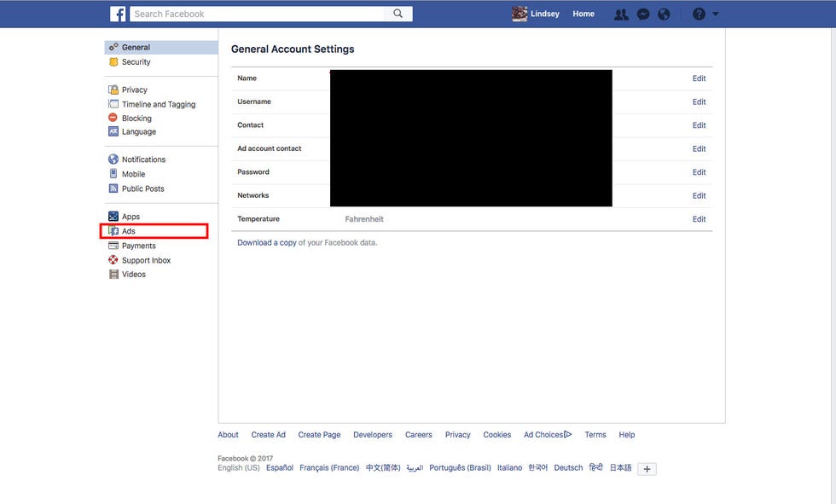836x504 pixels.
Task: Click the Language icon in sidebar
Action: pyautogui.click(x=113, y=131)
